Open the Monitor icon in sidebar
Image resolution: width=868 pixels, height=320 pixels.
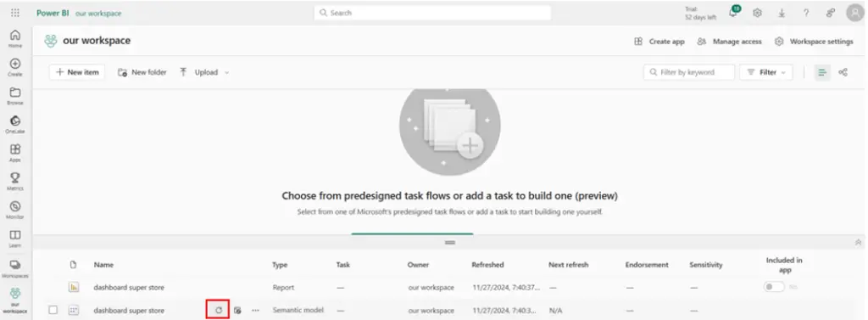click(x=15, y=210)
